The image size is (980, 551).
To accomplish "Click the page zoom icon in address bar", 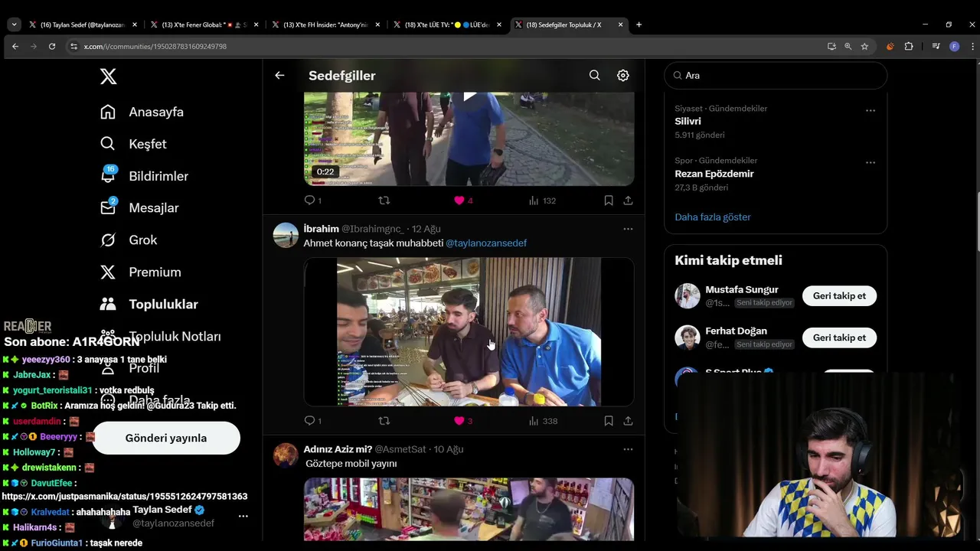I will pyautogui.click(x=848, y=47).
